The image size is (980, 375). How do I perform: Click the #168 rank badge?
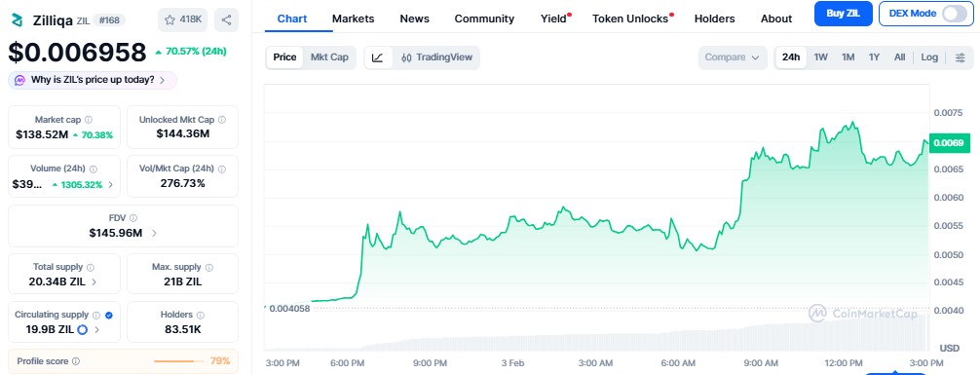pos(109,20)
